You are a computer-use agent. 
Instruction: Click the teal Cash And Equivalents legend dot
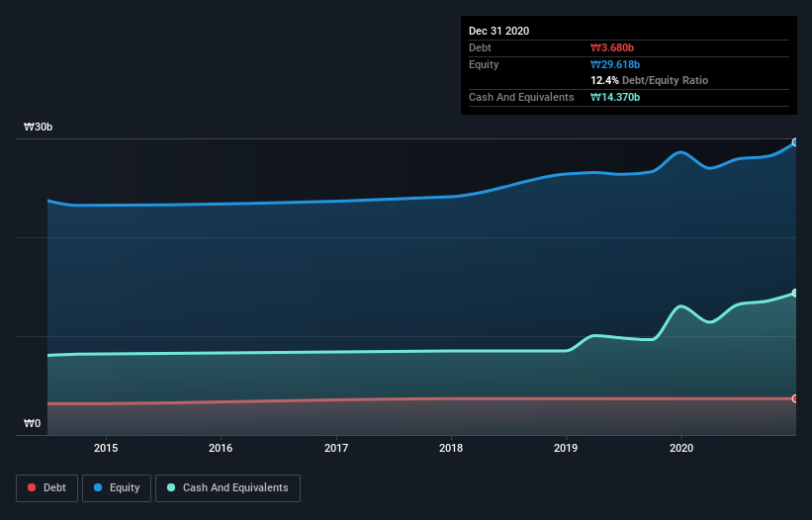(171, 487)
